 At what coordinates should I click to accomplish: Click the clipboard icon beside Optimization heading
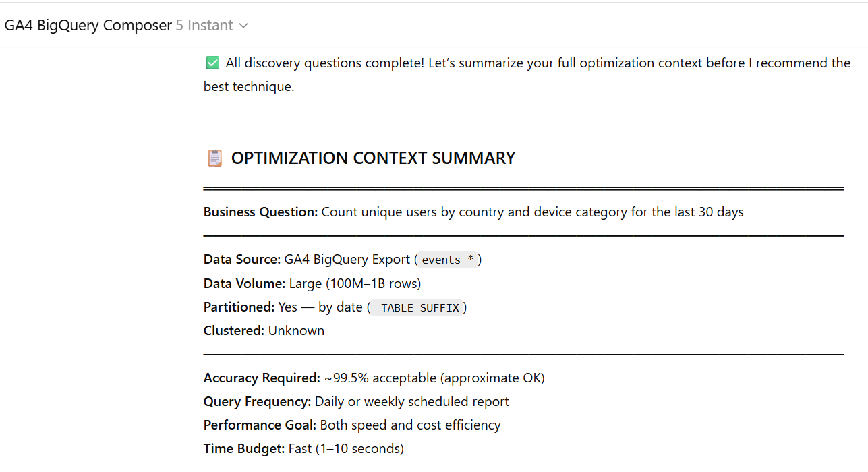tap(214, 158)
